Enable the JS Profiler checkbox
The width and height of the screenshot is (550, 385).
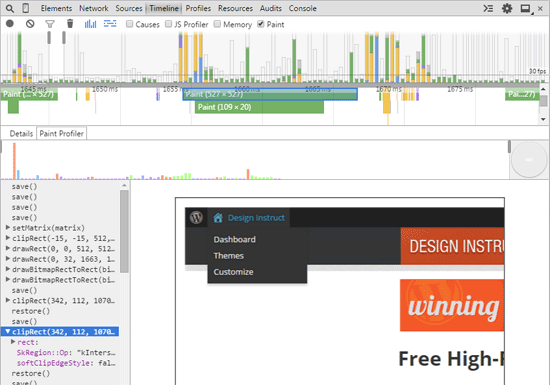point(168,24)
